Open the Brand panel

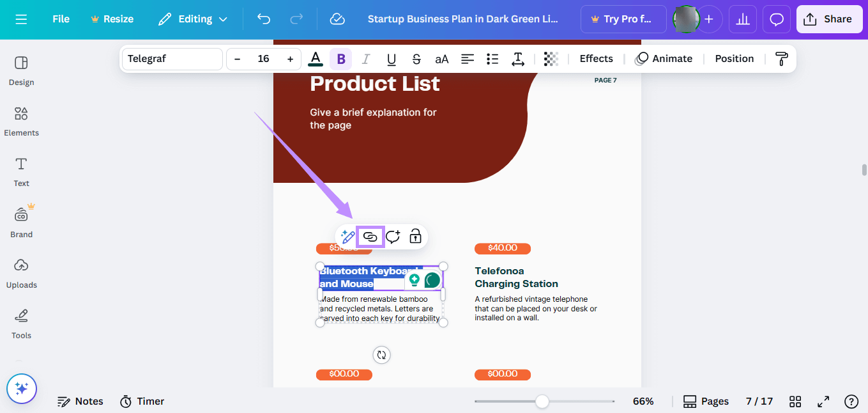20,222
